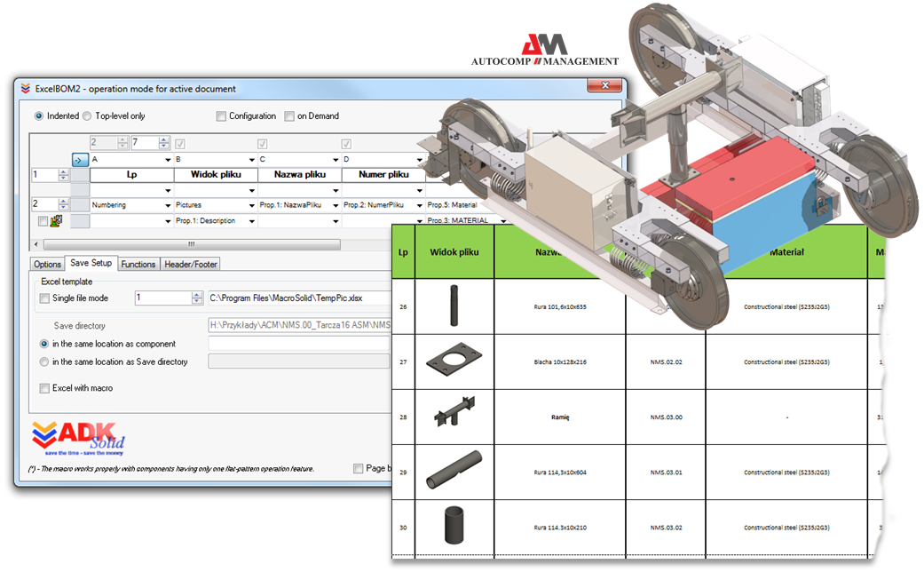Screen dimensions: 924x572
Task: Switch to the Save Setup tab
Action: (x=91, y=263)
